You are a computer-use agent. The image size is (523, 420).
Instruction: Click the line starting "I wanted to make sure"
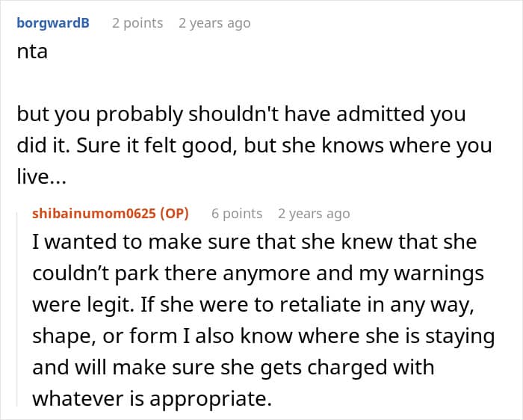point(254,243)
